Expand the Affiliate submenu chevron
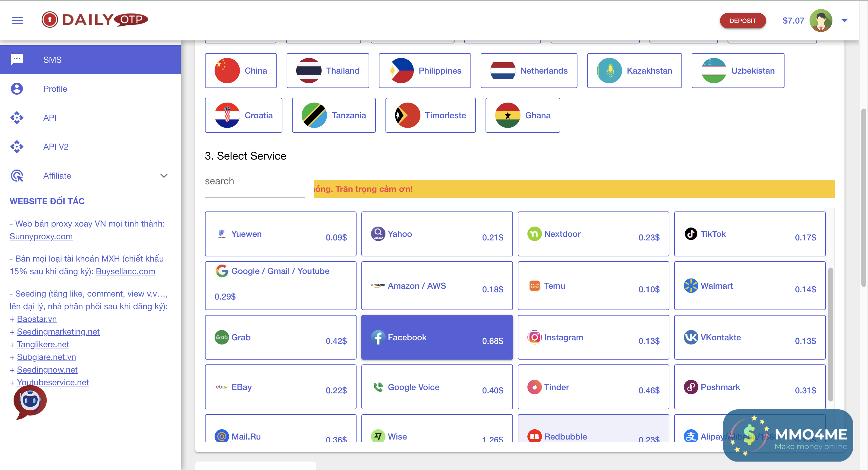Screen dimensions: 868x470 [x=164, y=176]
